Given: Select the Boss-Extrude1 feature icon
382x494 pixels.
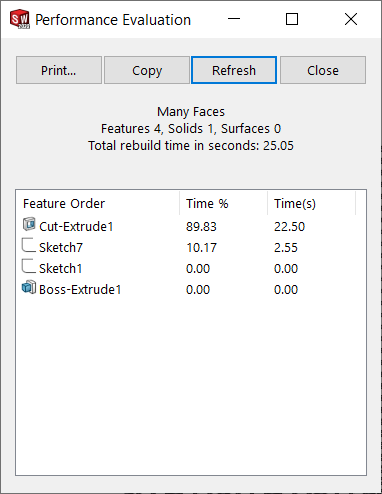Looking at the screenshot, I should pyautogui.click(x=29, y=287).
